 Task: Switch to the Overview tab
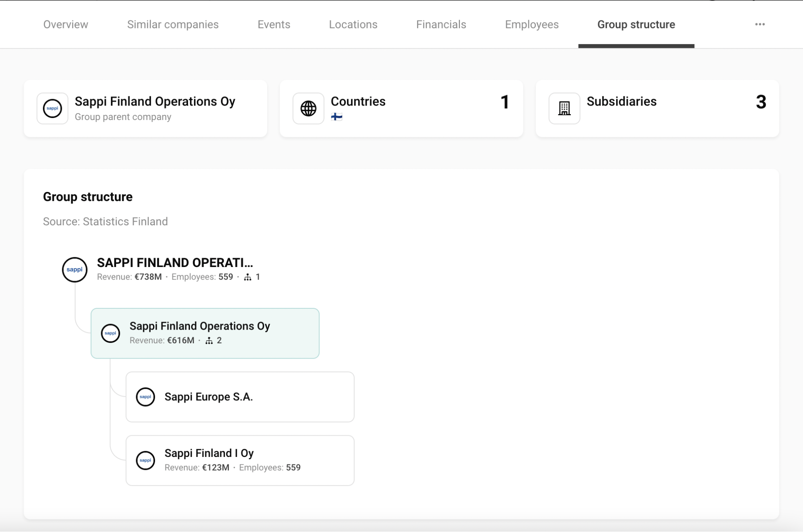[x=65, y=24]
